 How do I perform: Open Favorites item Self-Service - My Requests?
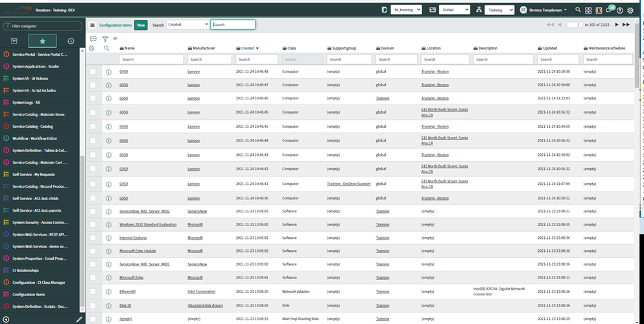[33, 174]
